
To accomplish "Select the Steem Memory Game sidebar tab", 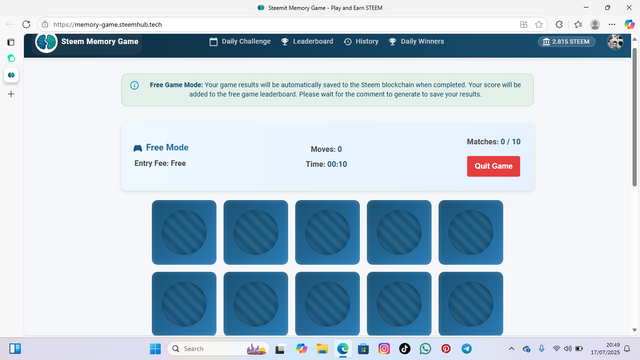I will pos(11,75).
